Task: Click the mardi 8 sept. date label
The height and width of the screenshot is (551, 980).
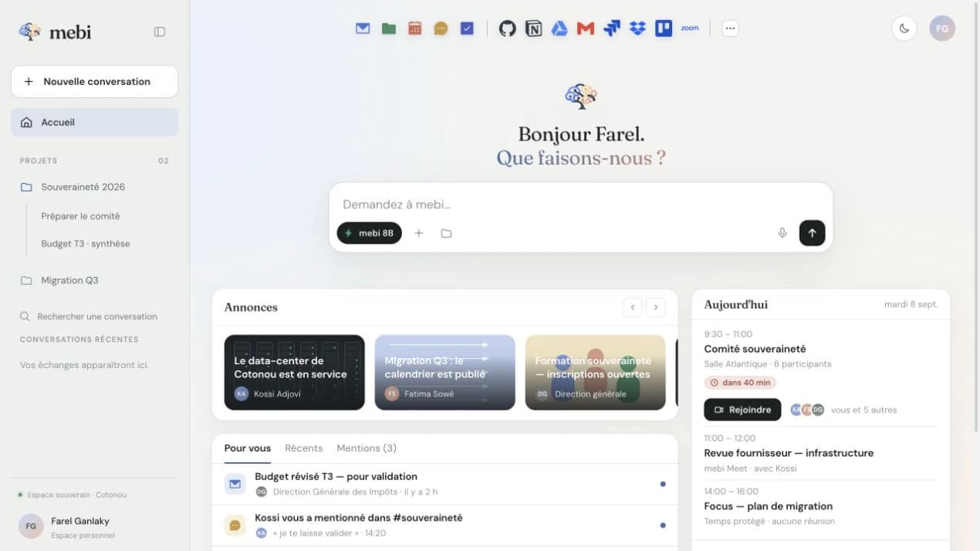Action: tap(911, 305)
